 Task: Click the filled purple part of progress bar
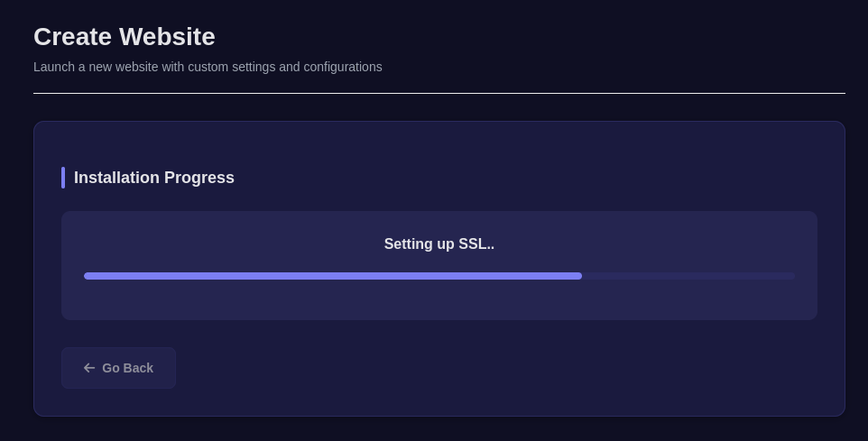coord(333,276)
